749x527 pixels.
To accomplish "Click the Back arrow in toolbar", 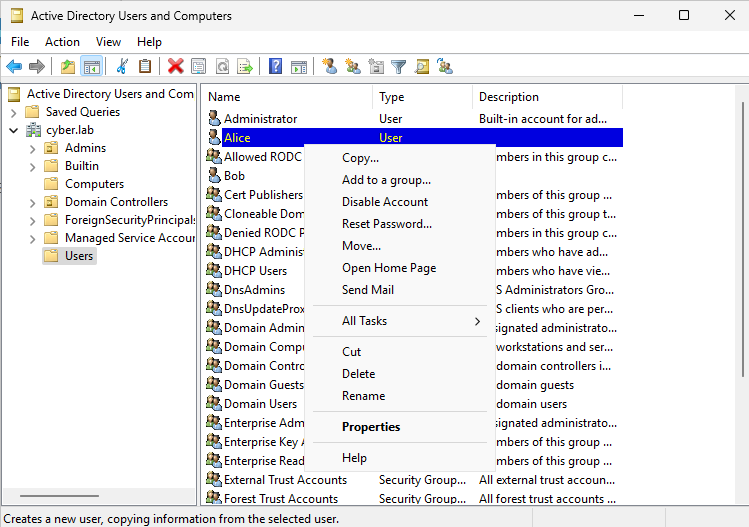I will (x=14, y=67).
